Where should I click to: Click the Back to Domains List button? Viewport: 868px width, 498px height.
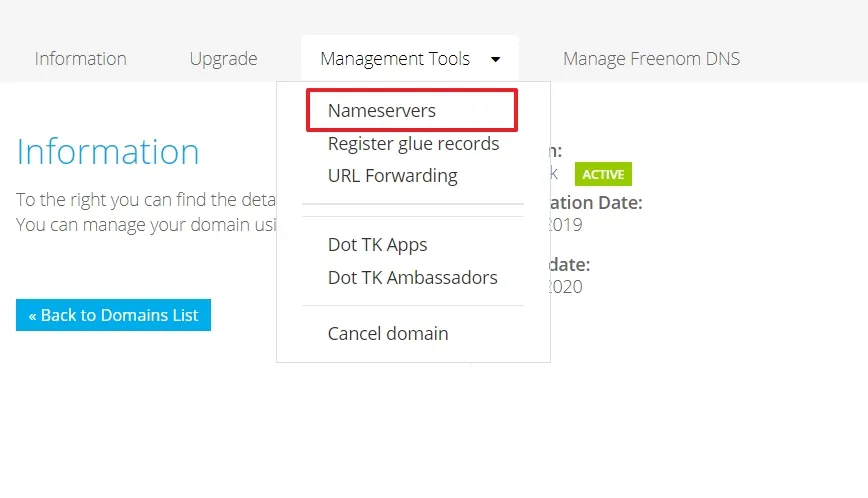tap(113, 315)
